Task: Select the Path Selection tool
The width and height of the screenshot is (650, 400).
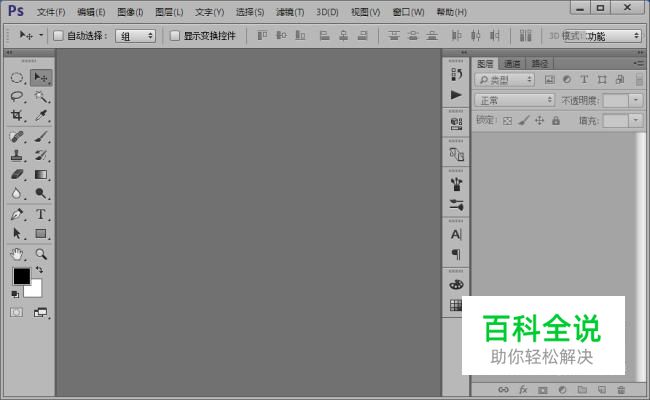Action: click(x=17, y=233)
